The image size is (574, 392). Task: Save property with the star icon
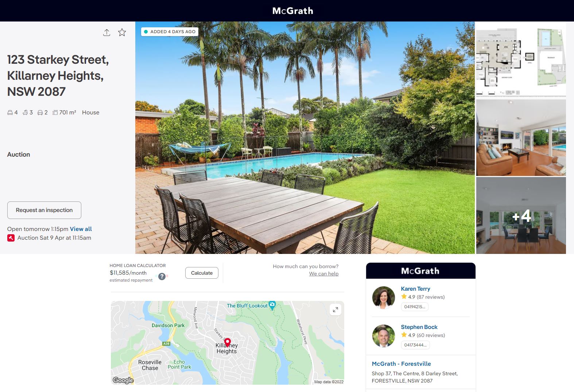pos(122,32)
